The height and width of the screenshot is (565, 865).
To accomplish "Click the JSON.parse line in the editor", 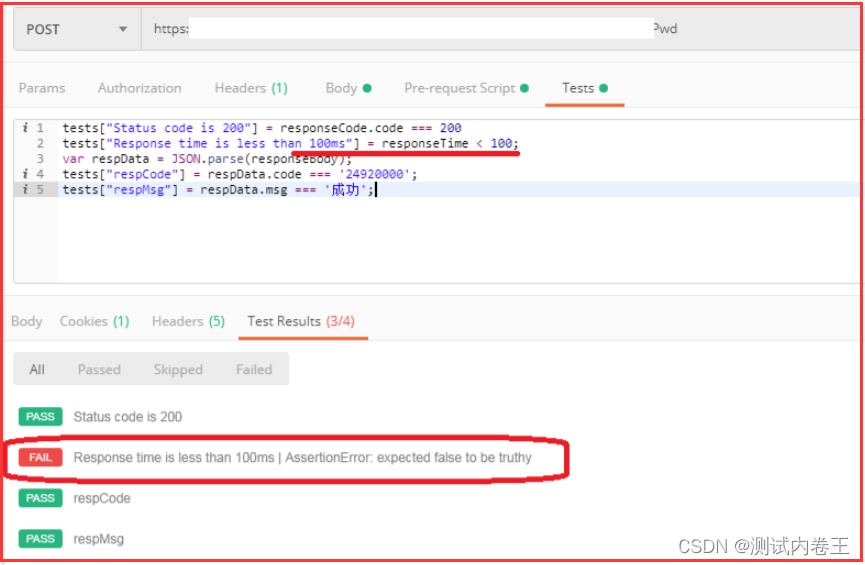I will 207,159.
